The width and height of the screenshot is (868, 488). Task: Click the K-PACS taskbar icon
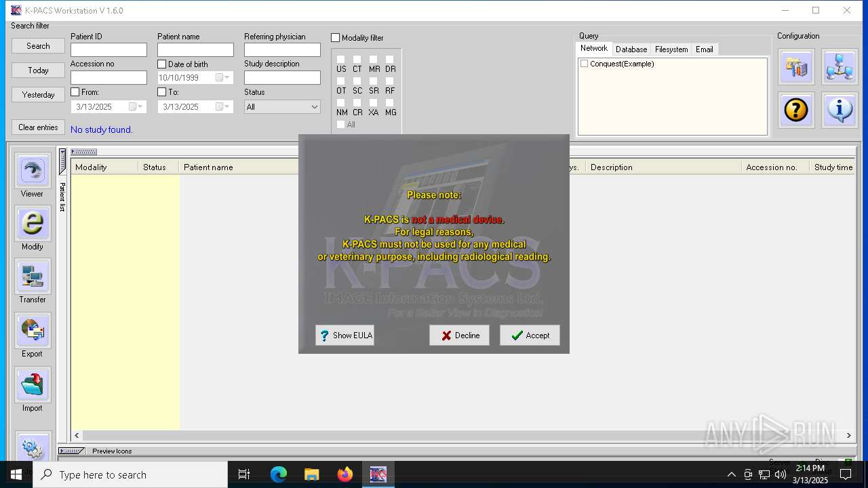point(378,474)
